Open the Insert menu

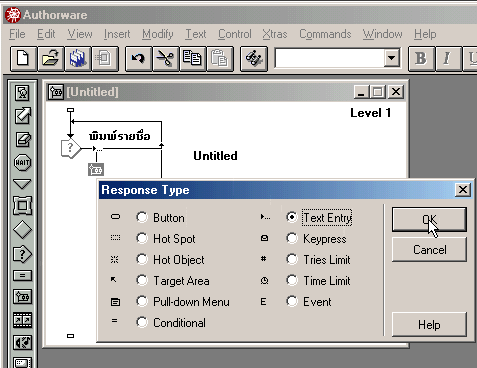point(117,34)
